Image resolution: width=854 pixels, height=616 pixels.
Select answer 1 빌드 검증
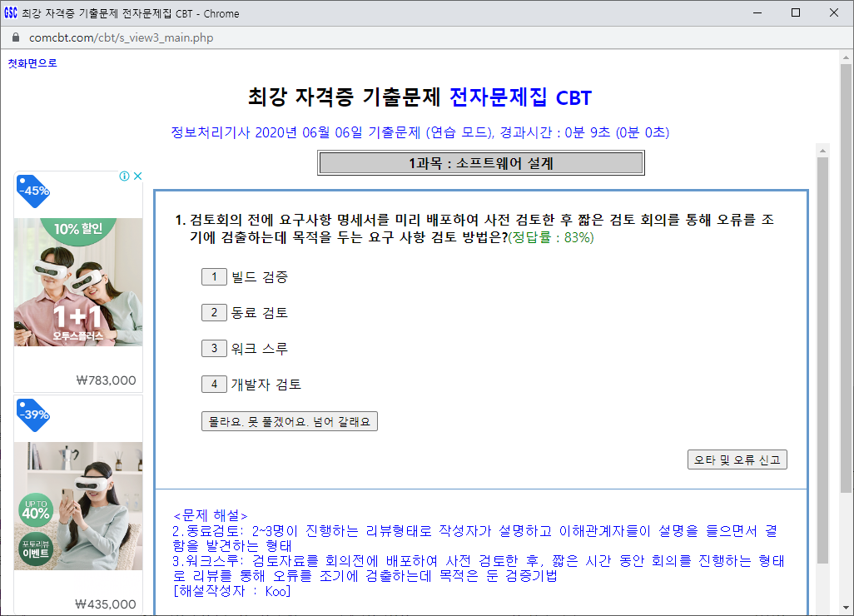click(x=214, y=276)
